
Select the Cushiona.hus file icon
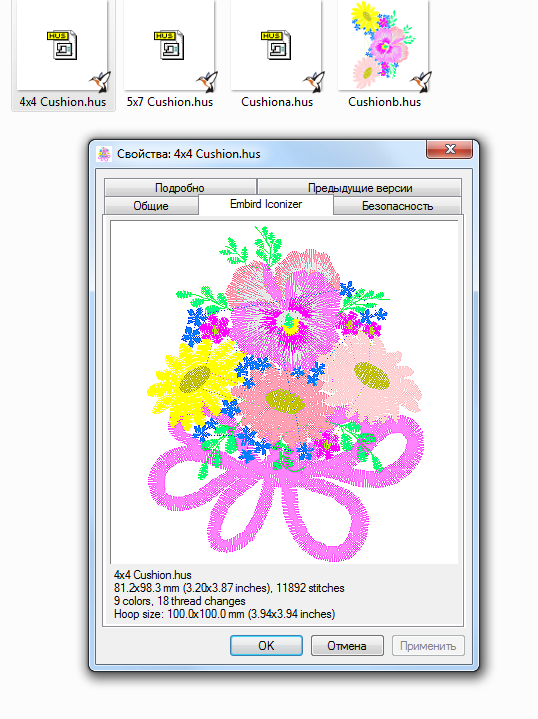pyautogui.click(x=276, y=45)
